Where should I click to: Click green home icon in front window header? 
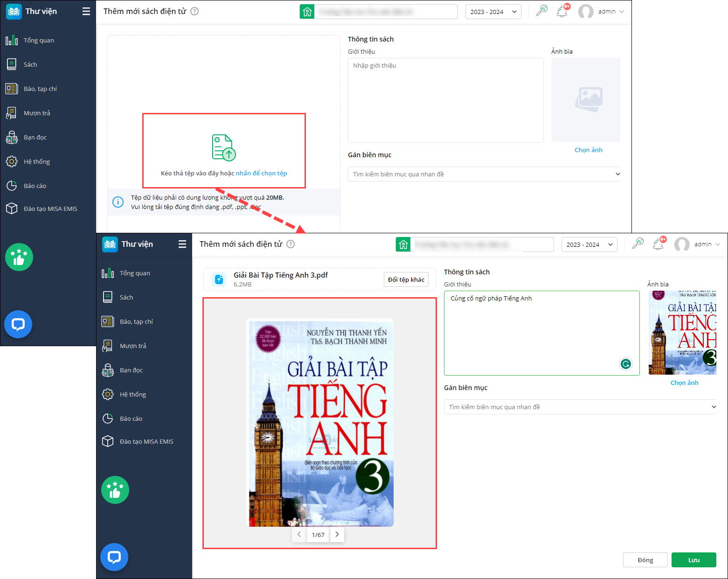(x=403, y=244)
